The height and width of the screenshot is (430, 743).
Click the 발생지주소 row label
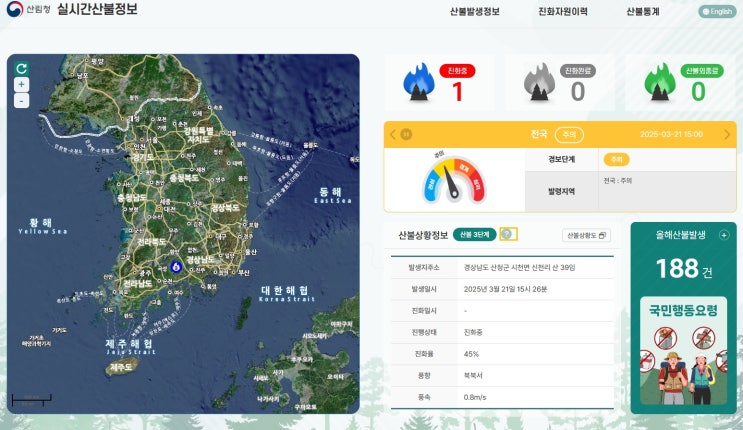[x=424, y=267]
